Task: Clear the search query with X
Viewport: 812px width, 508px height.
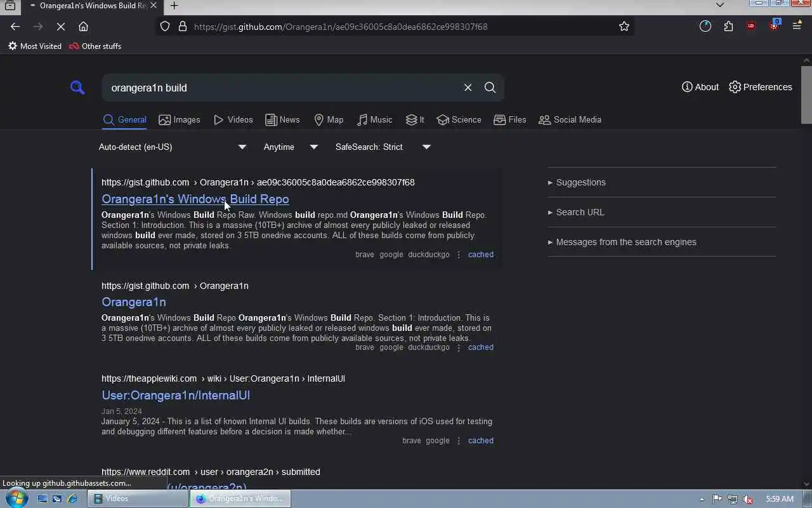Action: click(x=468, y=88)
